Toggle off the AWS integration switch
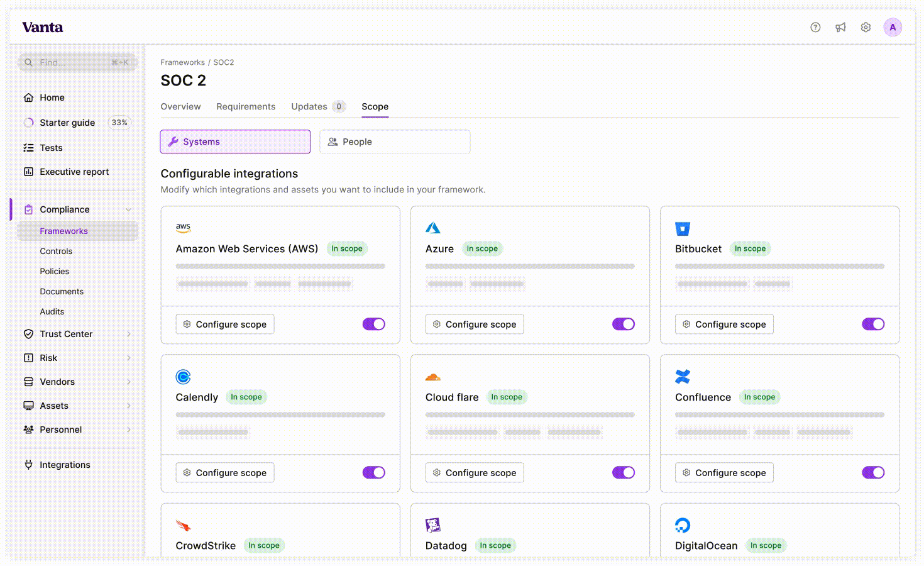Screen dimensions: 924x566 point(373,324)
